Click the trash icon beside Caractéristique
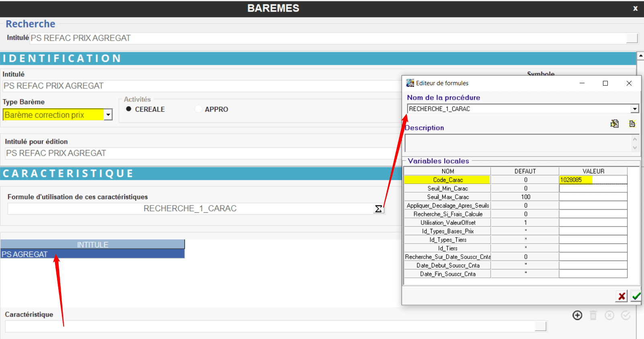 point(593,315)
